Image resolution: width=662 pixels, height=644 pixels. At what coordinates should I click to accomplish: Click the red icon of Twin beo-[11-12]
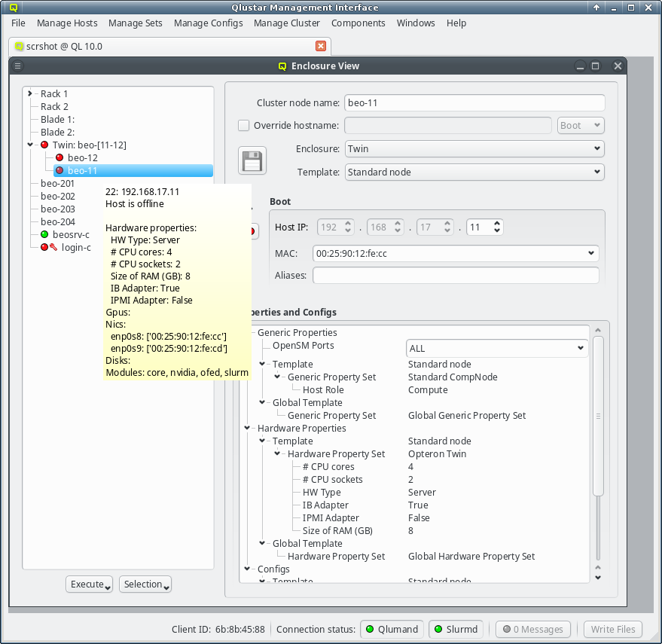pos(44,145)
